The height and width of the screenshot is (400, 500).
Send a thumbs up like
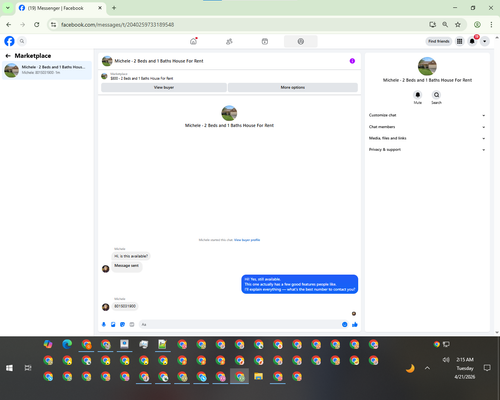click(x=355, y=324)
